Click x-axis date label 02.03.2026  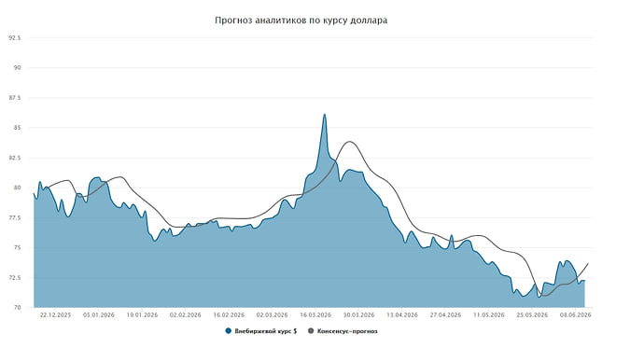(x=272, y=314)
